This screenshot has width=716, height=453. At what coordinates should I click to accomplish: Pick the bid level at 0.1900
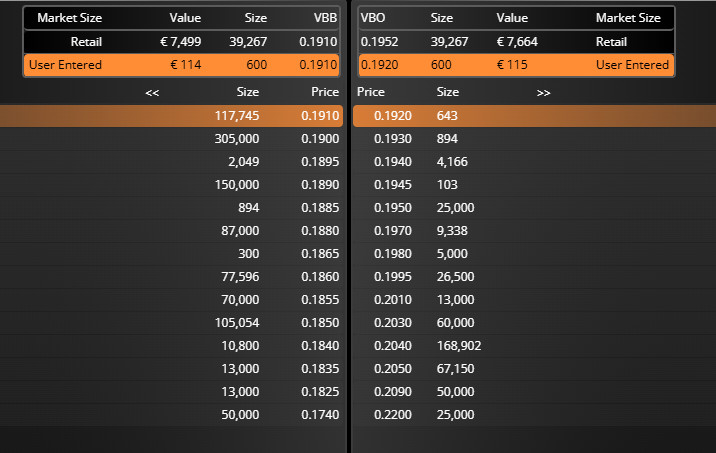(171, 139)
